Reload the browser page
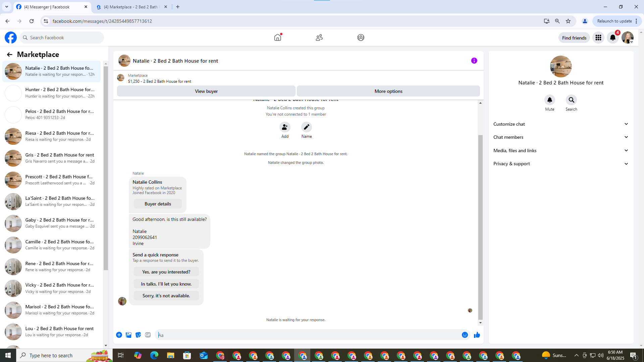 point(32,21)
